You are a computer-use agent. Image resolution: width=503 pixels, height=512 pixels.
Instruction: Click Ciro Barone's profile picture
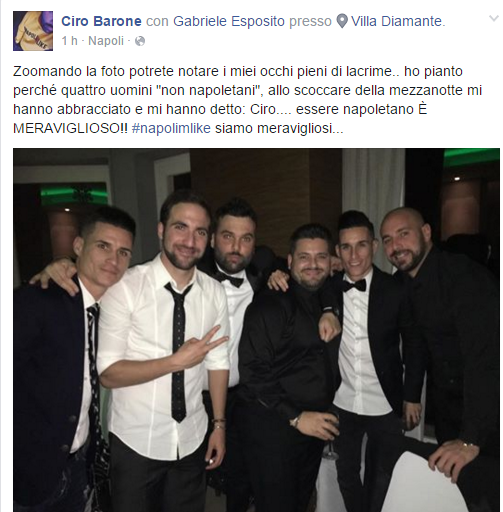coord(33,31)
